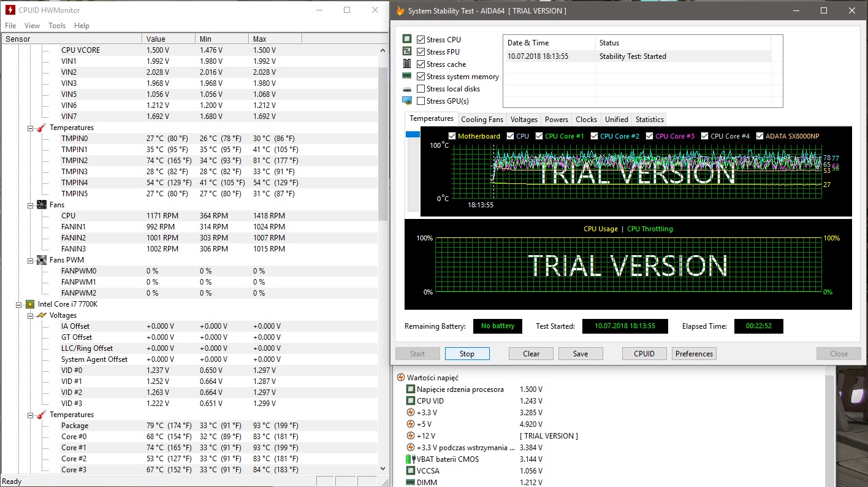This screenshot has width=868, height=487.
Task: Collapse the i7 7700K Temperatures node
Action: [31, 415]
